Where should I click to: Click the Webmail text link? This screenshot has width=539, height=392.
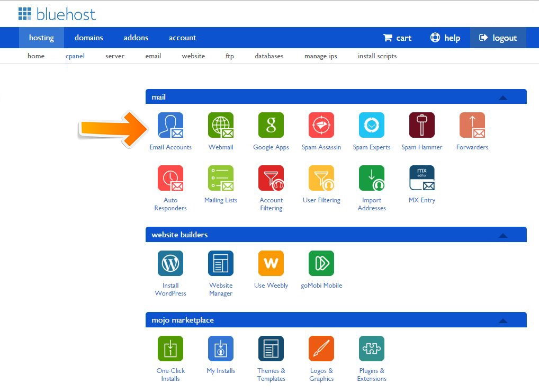point(221,147)
